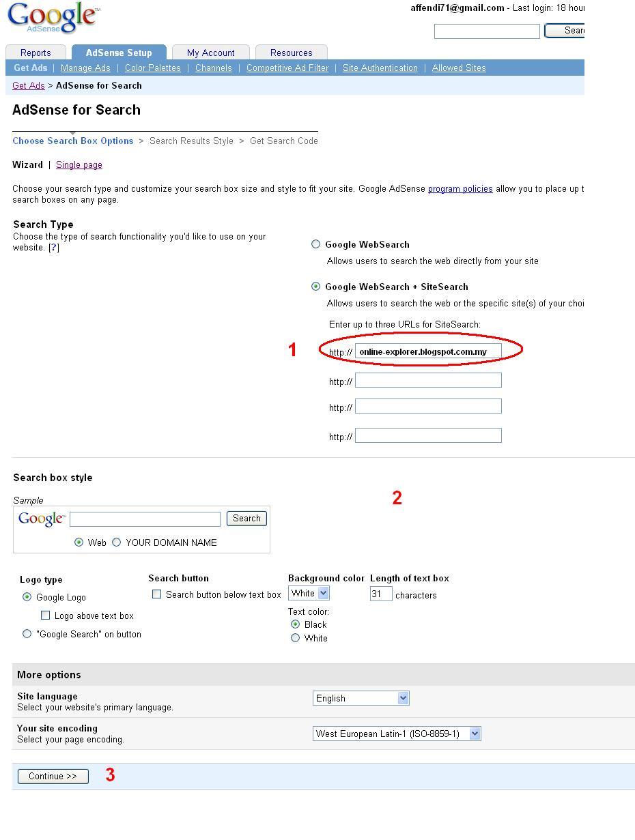Click the Get Ads breadcrumb link
Screen dimensions: 635x840
[x=29, y=85]
